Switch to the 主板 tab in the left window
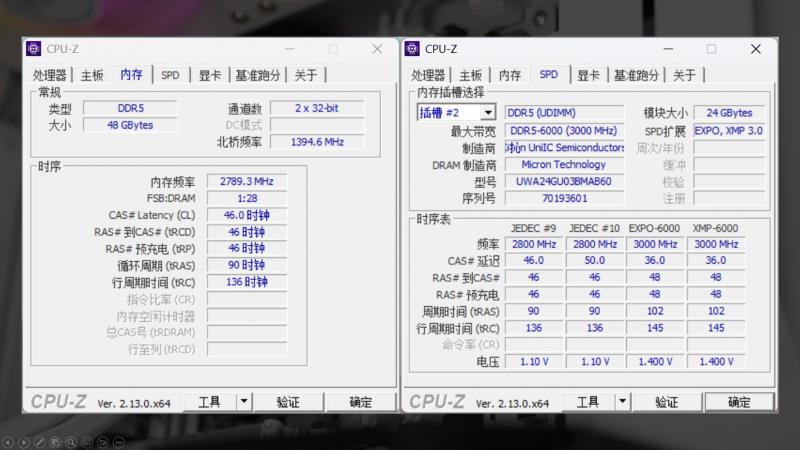Image resolution: width=800 pixels, height=450 pixels. [92, 76]
